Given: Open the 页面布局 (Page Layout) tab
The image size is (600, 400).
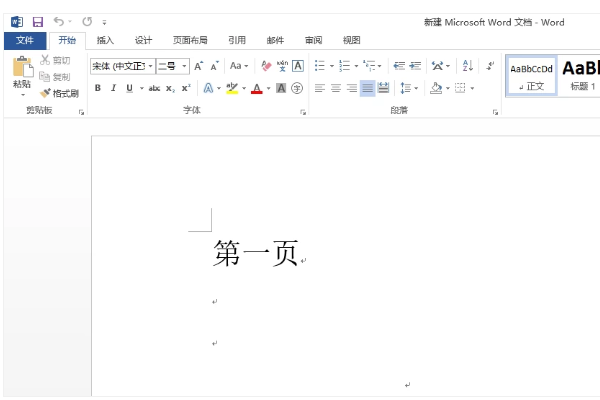Looking at the screenshot, I should [x=190, y=40].
